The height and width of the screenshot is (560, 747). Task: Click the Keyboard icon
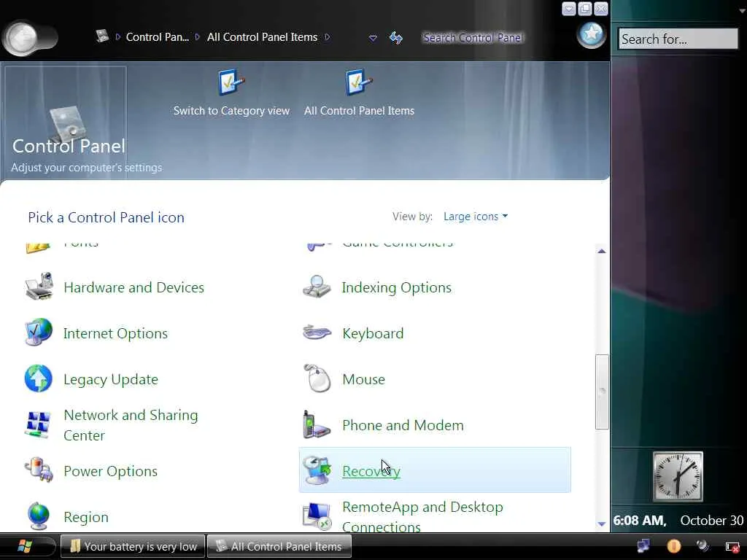[317, 332]
